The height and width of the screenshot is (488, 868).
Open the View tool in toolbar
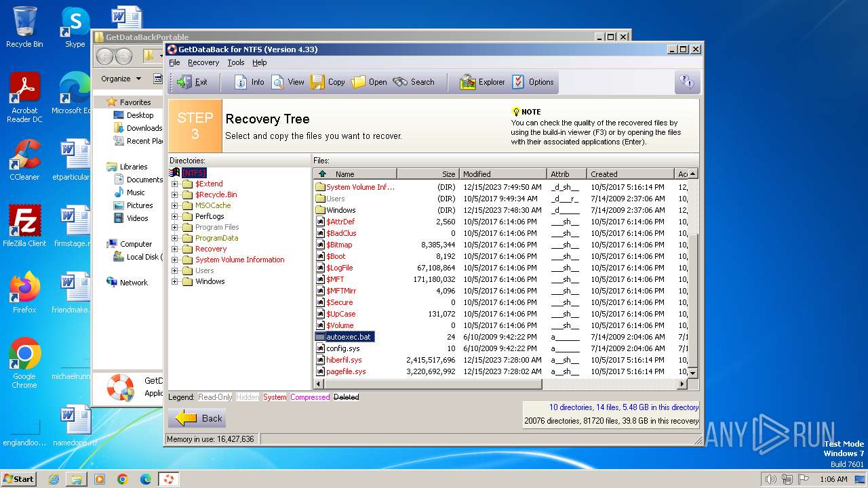click(288, 82)
